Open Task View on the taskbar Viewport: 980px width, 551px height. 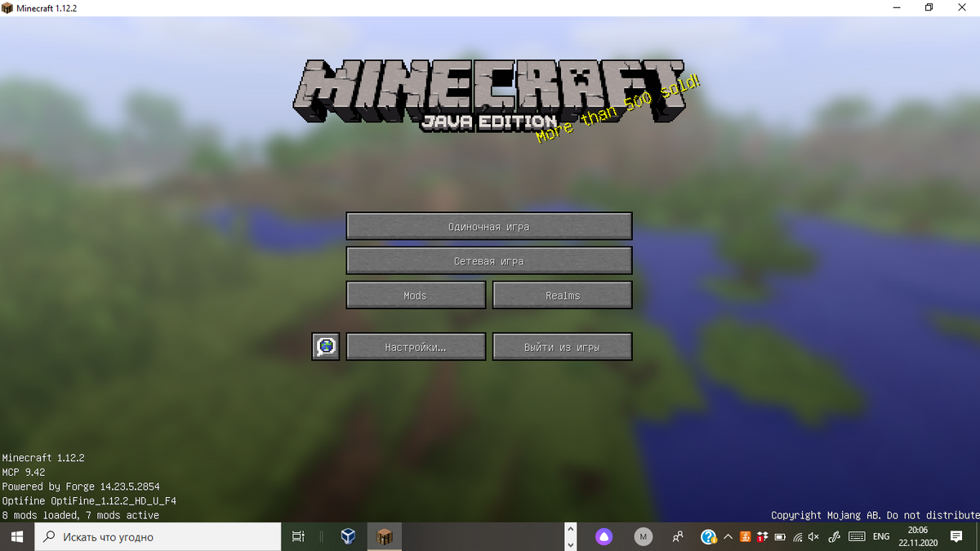(x=298, y=537)
